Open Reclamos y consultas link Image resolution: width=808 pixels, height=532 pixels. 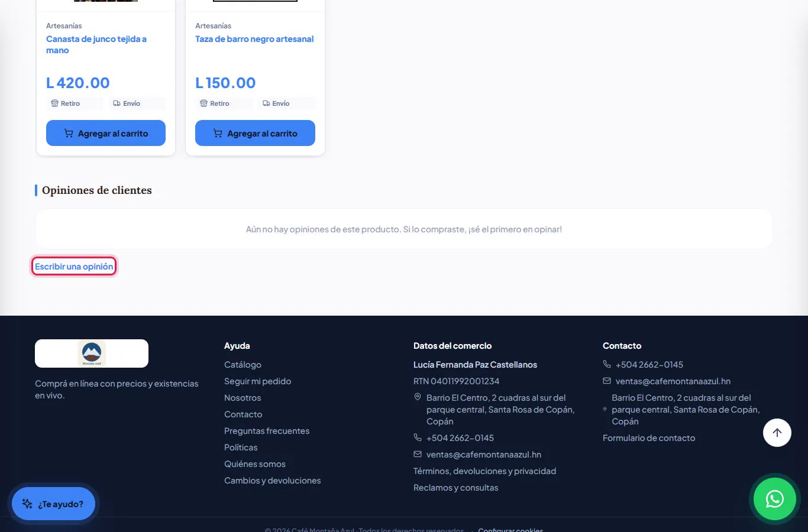pos(455,488)
